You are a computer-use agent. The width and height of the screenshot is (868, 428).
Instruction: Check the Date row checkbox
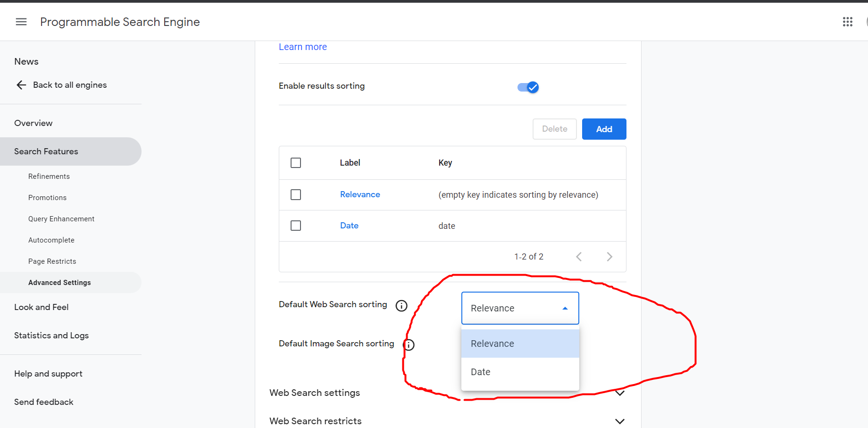(296, 226)
